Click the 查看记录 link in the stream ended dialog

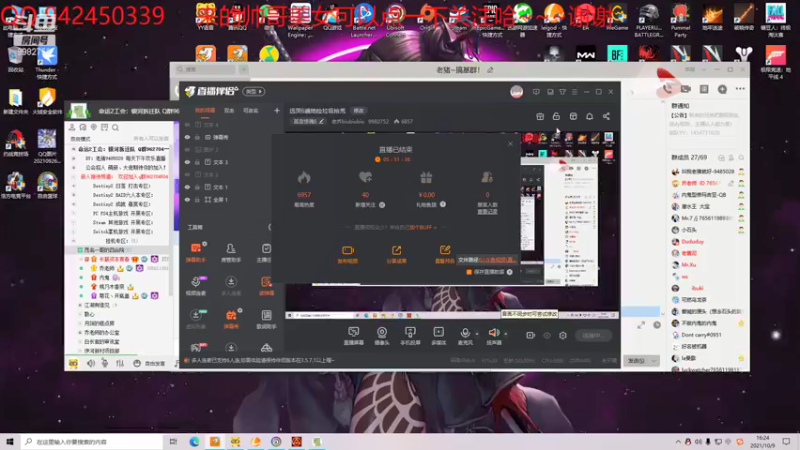[487, 211]
